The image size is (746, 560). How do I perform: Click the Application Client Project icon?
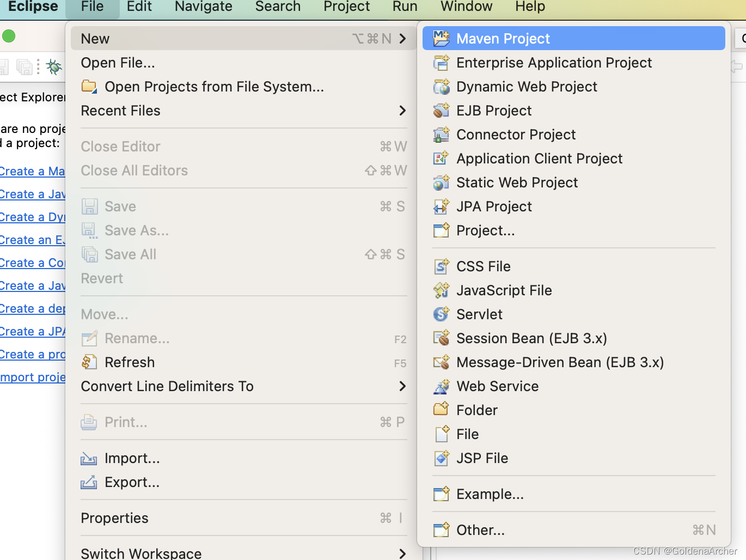pyautogui.click(x=441, y=159)
